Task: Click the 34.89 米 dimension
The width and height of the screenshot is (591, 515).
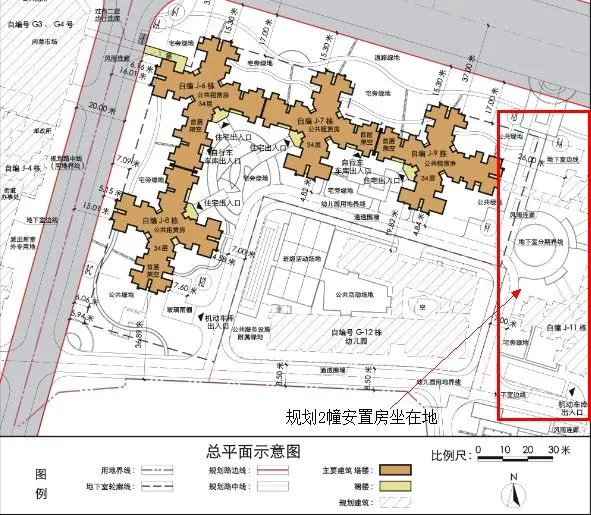Action: click(x=140, y=334)
